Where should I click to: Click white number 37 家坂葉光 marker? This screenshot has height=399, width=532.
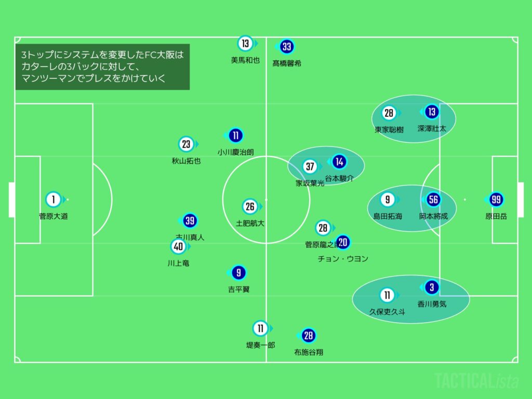(x=310, y=167)
